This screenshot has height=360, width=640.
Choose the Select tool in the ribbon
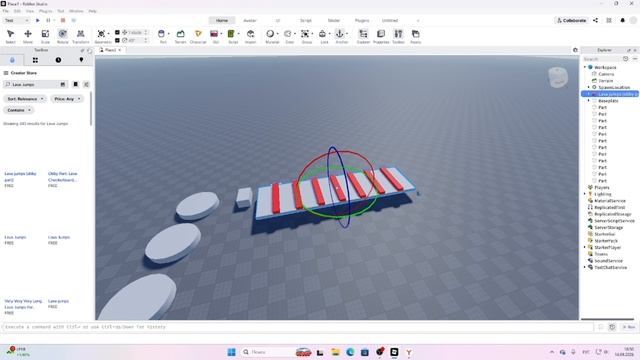[11, 36]
